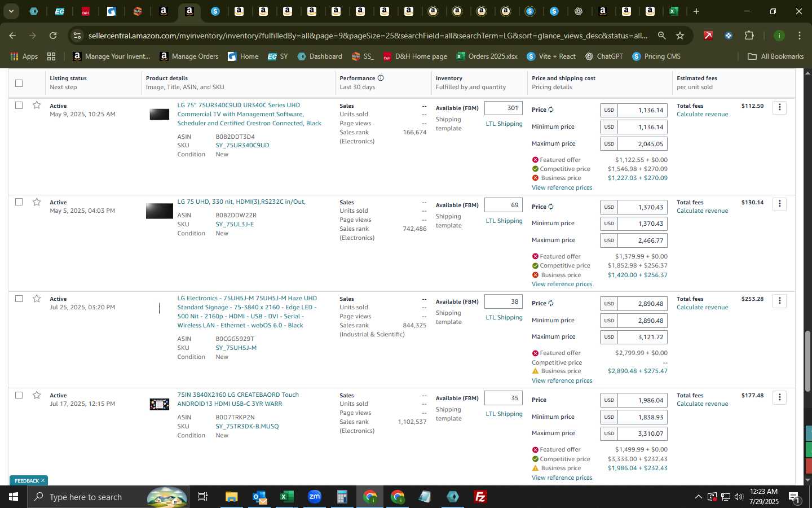Click the 75UR340C9UD product thumbnail
Image resolution: width=812 pixels, height=508 pixels.
click(x=159, y=115)
